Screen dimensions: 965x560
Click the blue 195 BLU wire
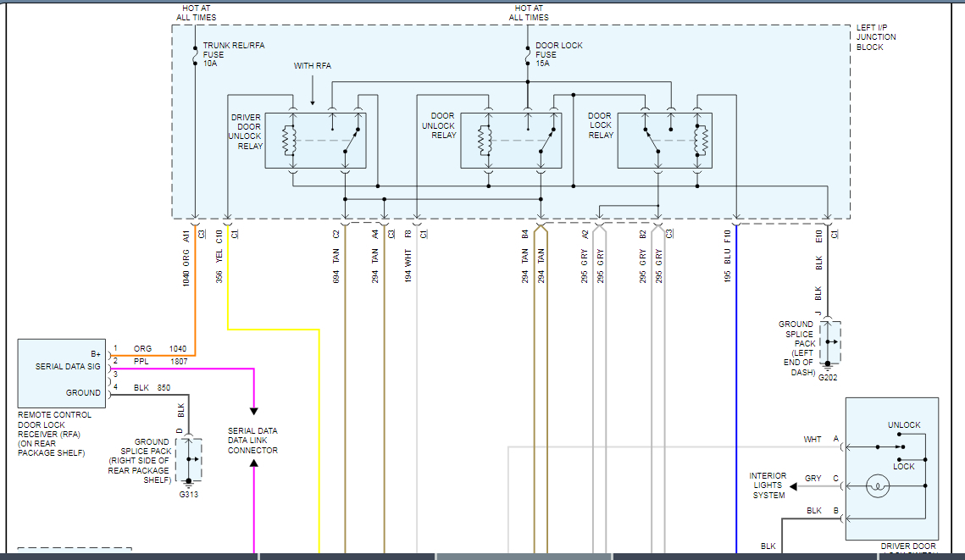[x=736, y=381]
